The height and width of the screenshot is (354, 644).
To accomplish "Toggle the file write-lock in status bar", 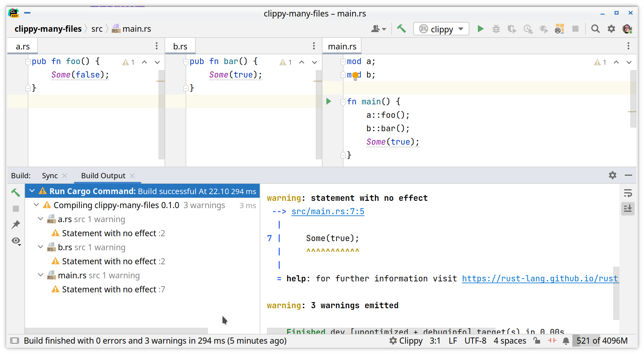I will (537, 341).
